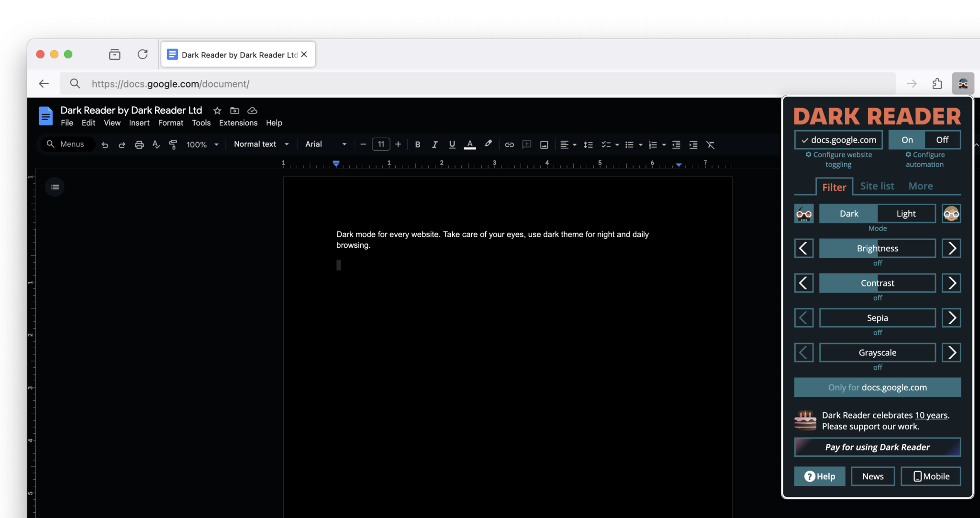Turn Dark Reader On for this site

906,139
